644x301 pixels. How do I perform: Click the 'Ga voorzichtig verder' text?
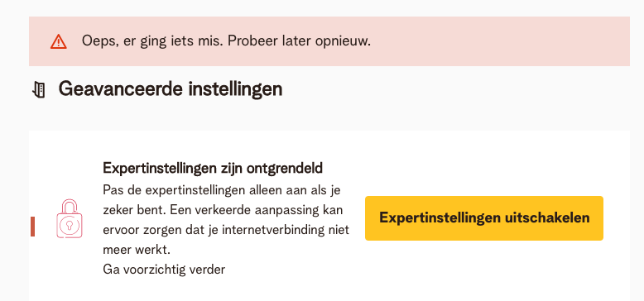[x=164, y=270]
